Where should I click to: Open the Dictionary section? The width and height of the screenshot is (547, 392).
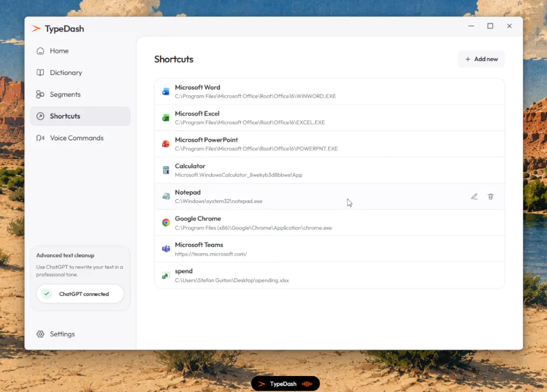pos(80,73)
